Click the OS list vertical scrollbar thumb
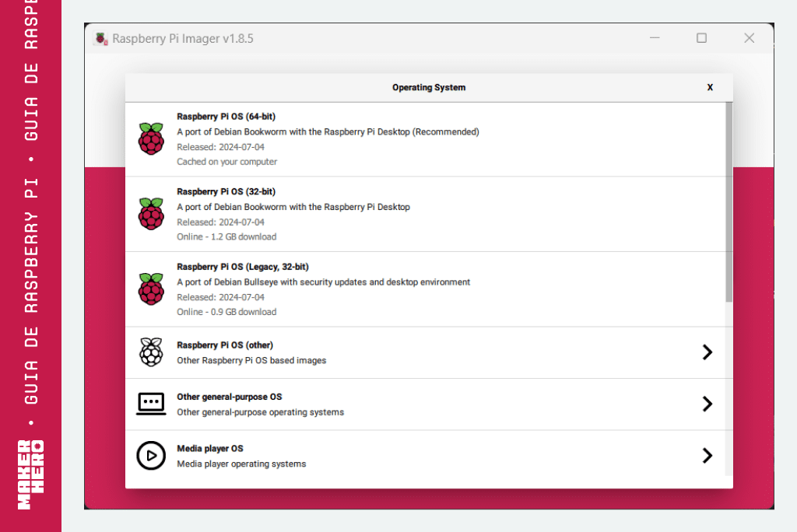Image resolution: width=797 pixels, height=532 pixels. point(729,202)
